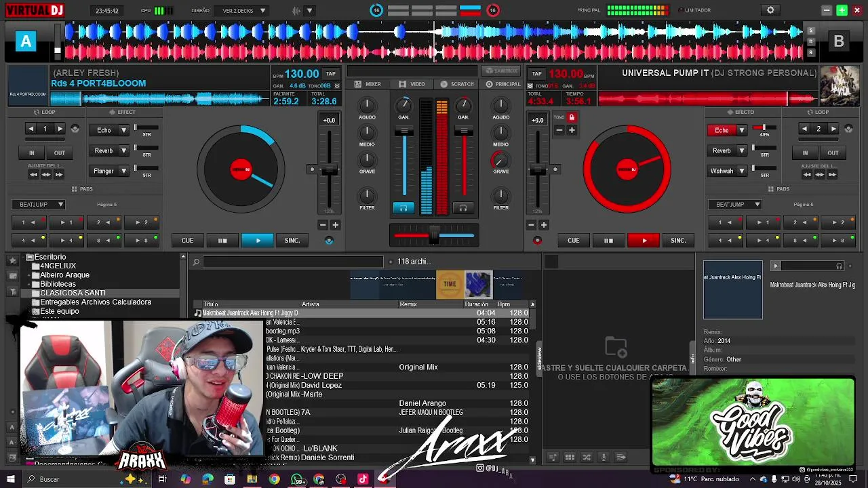Screen dimensions: 868x488
Task: Open the Reverb effect dropdown on deck A
Action: click(123, 150)
